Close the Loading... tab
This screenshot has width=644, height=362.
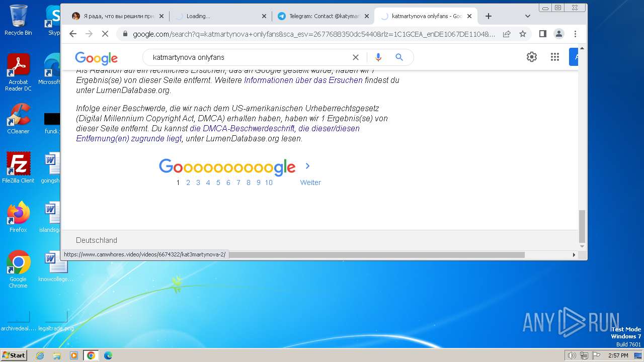coord(264,16)
